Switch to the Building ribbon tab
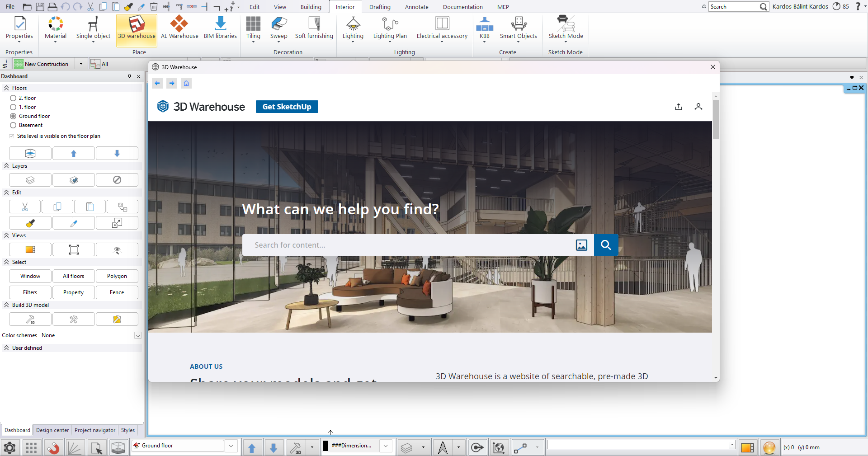Image resolution: width=868 pixels, height=456 pixels. [x=311, y=7]
